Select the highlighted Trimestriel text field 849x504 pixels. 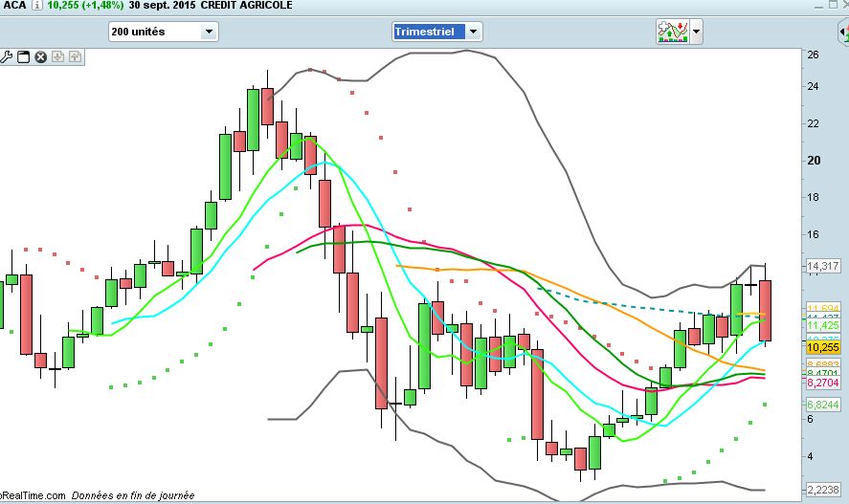pyautogui.click(x=429, y=32)
